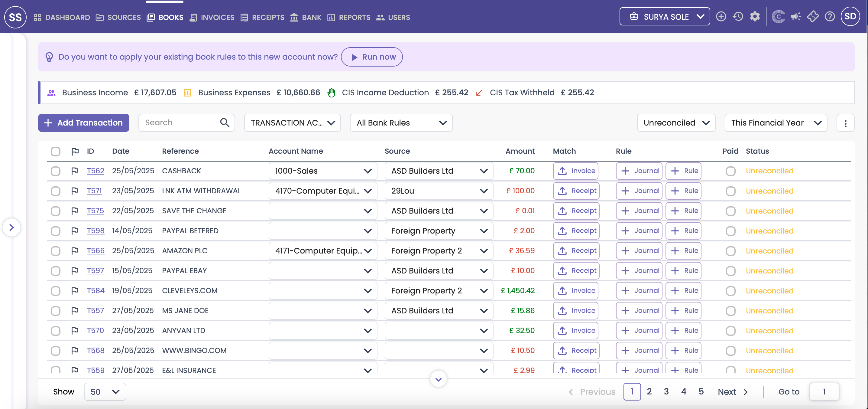Open the All Bank Rules dropdown
Image resolution: width=868 pixels, height=409 pixels.
401,123
